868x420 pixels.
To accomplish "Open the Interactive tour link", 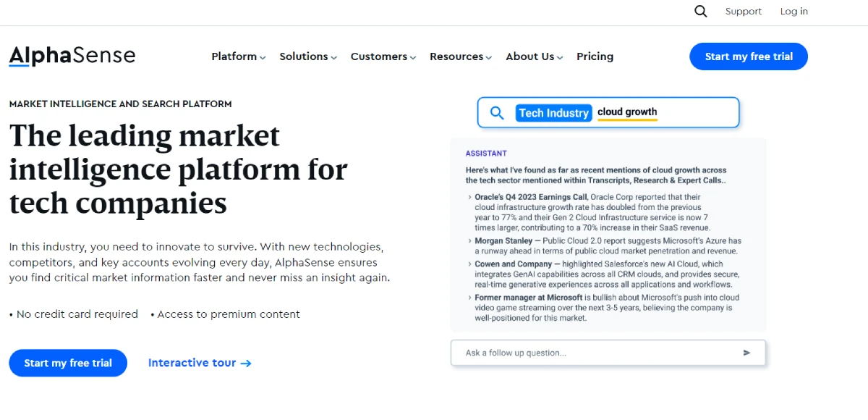I will 192,363.
